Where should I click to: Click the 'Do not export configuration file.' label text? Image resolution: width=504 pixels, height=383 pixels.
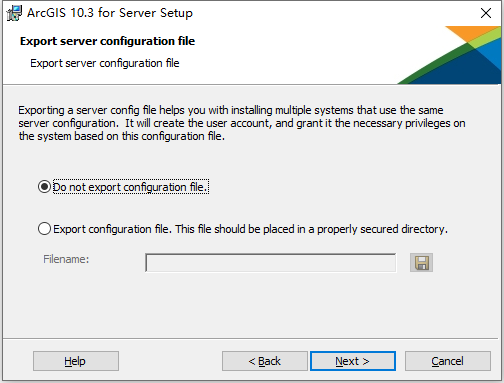coord(131,187)
